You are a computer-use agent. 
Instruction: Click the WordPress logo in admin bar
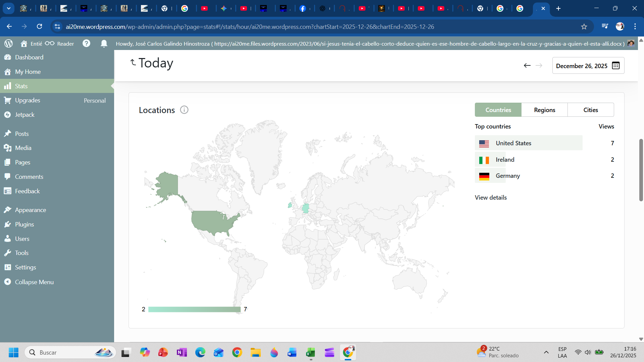click(x=9, y=44)
